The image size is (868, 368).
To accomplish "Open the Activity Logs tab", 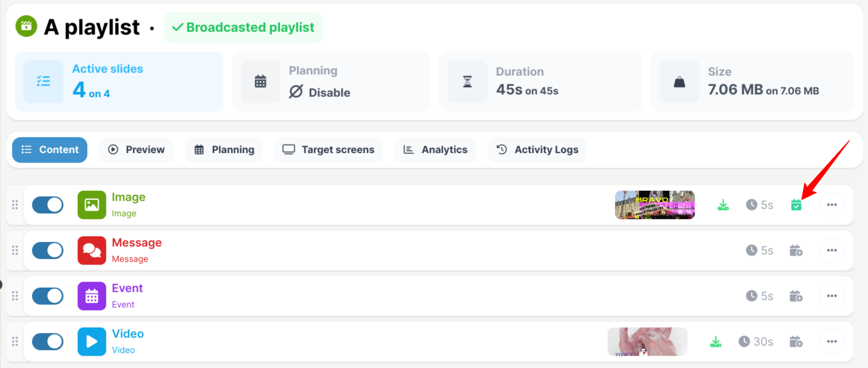I will pyautogui.click(x=537, y=150).
